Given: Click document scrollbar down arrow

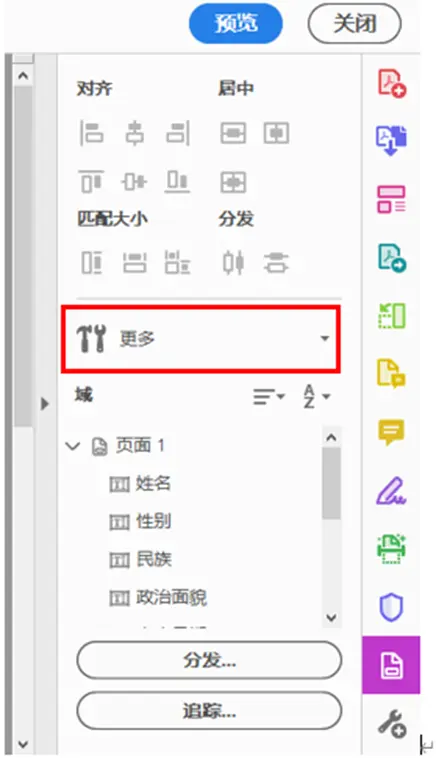Looking at the screenshot, I should 23,744.
